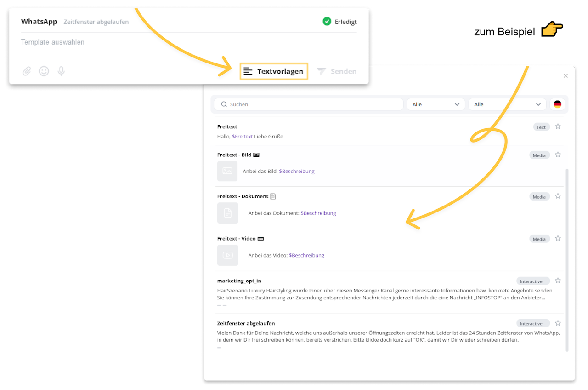Star the Freitext - Bild template
588x390 pixels.
click(558, 155)
